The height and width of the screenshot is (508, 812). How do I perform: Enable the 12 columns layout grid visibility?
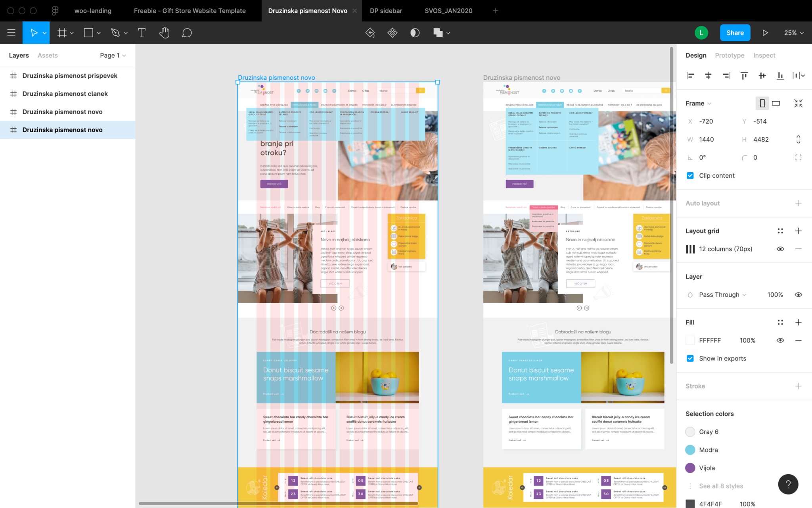coord(781,249)
